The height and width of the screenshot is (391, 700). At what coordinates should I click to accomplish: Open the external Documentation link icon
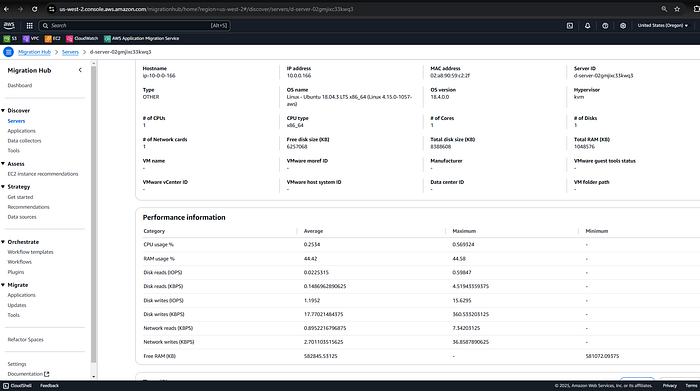(x=46, y=374)
